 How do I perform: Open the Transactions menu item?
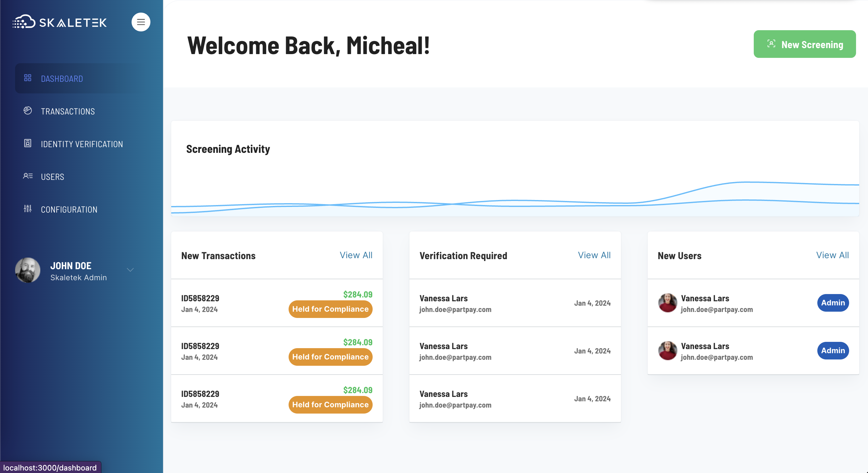(68, 111)
